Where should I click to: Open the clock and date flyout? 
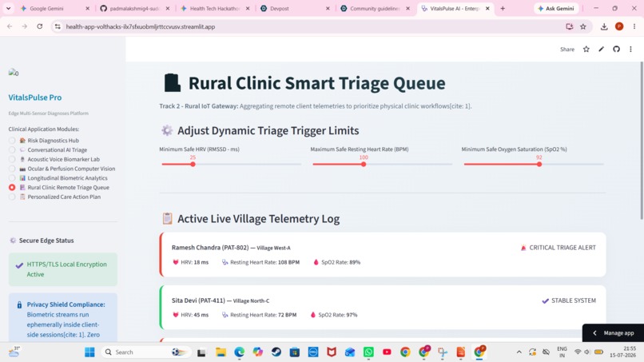point(623,352)
